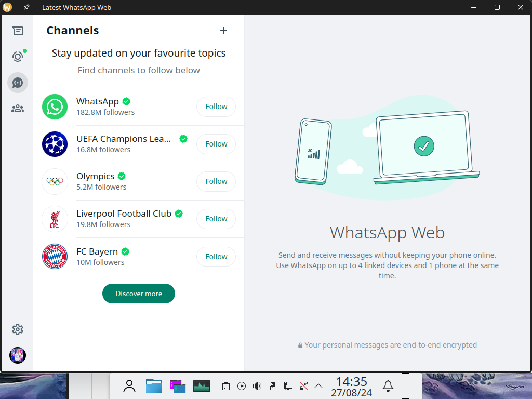532x399 pixels.
Task: Follow the Olympics channel
Action: click(216, 181)
